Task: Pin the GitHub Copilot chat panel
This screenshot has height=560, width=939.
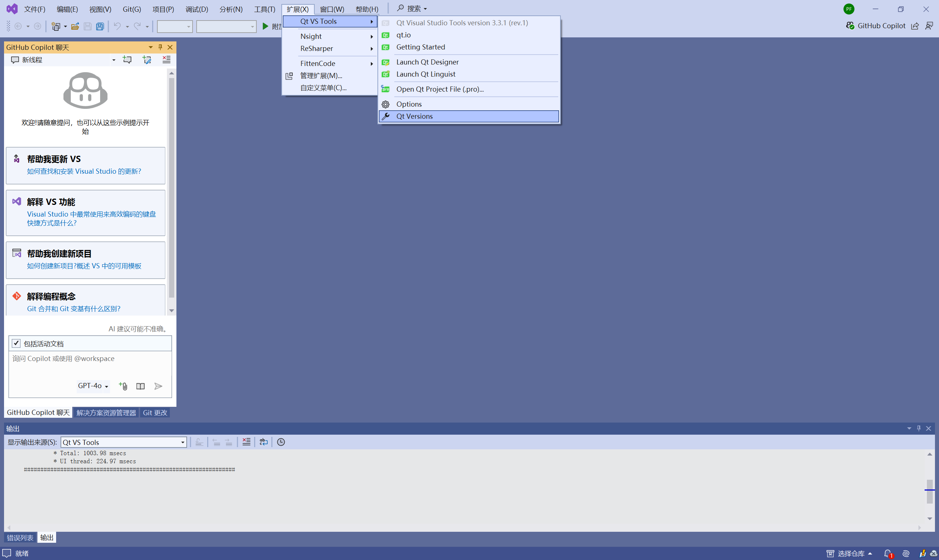Action: 160,47
